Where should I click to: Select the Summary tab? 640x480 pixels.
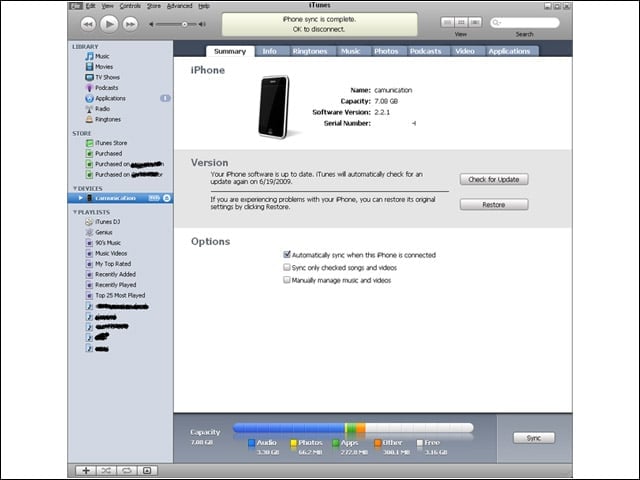[230, 51]
